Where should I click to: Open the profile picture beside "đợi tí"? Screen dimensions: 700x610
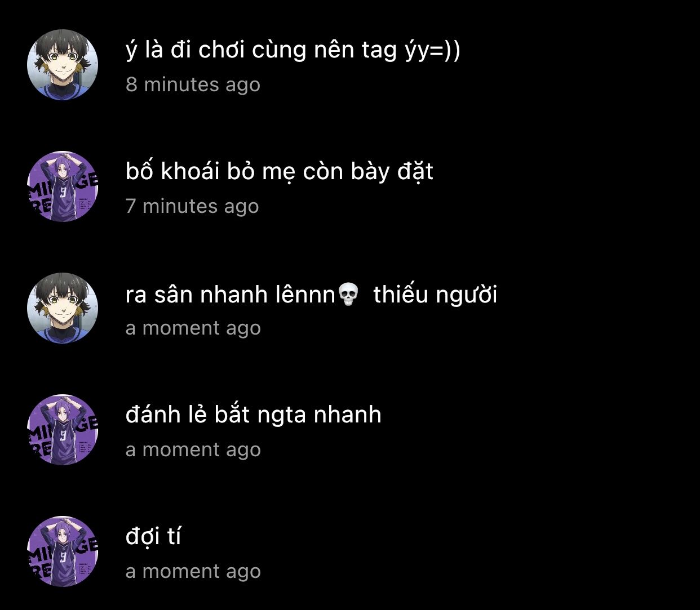click(x=63, y=551)
